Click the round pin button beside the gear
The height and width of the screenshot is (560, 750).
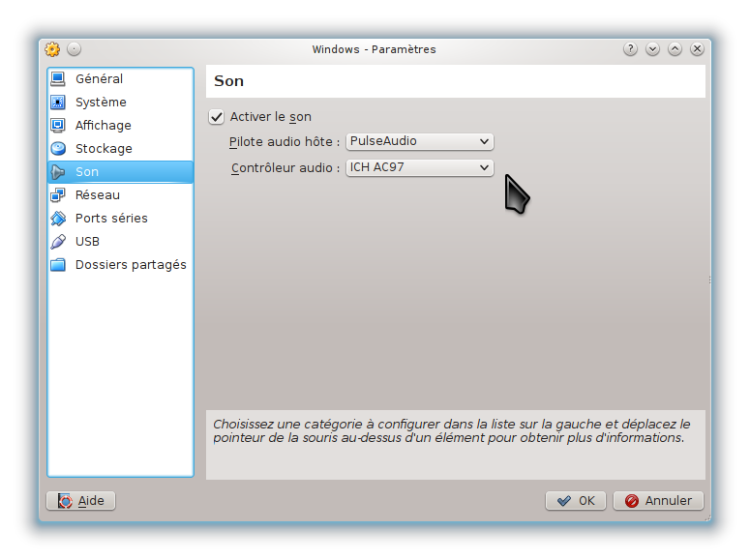pos(74,48)
